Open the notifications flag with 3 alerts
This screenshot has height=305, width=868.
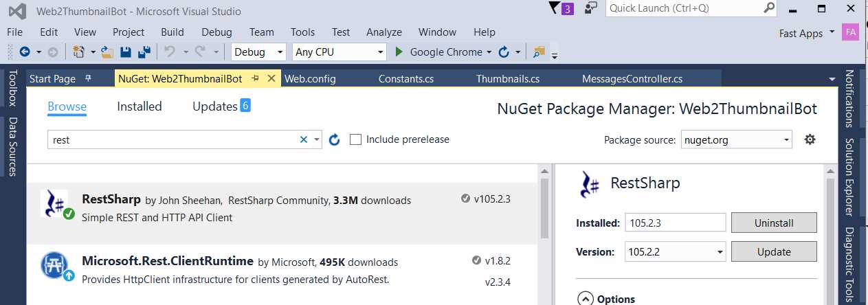point(561,8)
